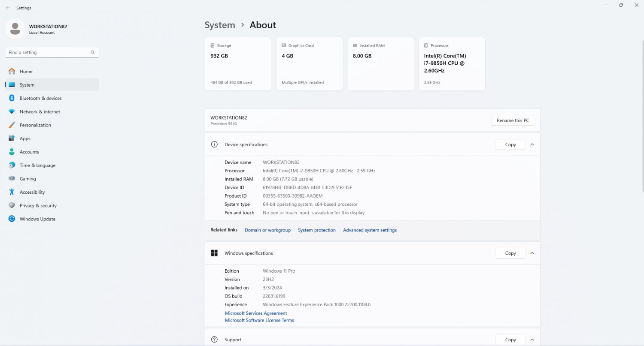Click the Version value 23H2
The width and height of the screenshot is (644, 346).
[x=268, y=280]
